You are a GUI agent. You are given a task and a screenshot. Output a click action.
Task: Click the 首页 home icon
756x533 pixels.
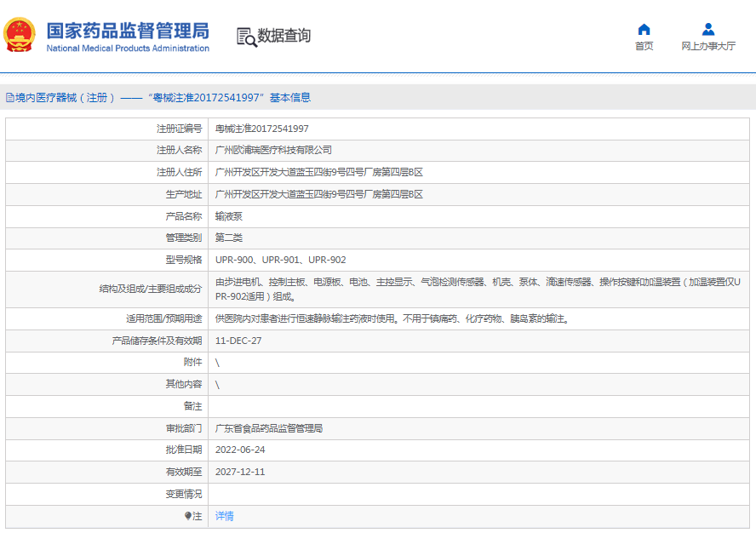click(644, 30)
